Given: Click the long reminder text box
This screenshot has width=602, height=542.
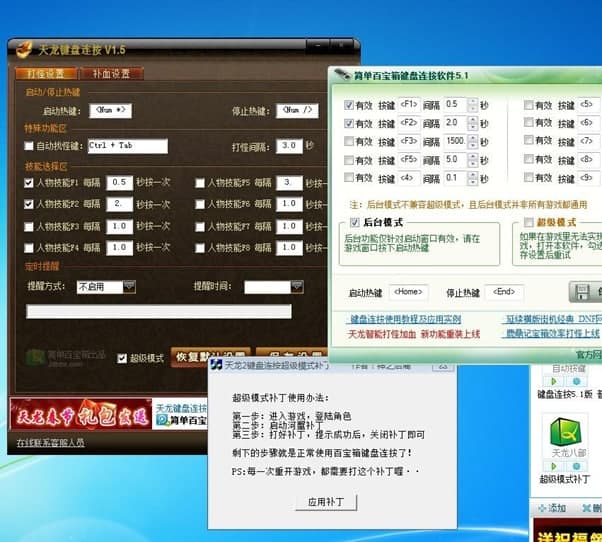Looking at the screenshot, I should 159,311.
